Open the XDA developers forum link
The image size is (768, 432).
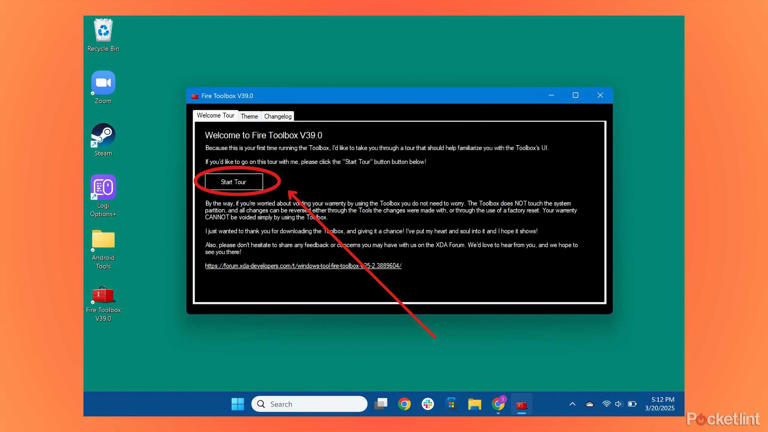[303, 266]
